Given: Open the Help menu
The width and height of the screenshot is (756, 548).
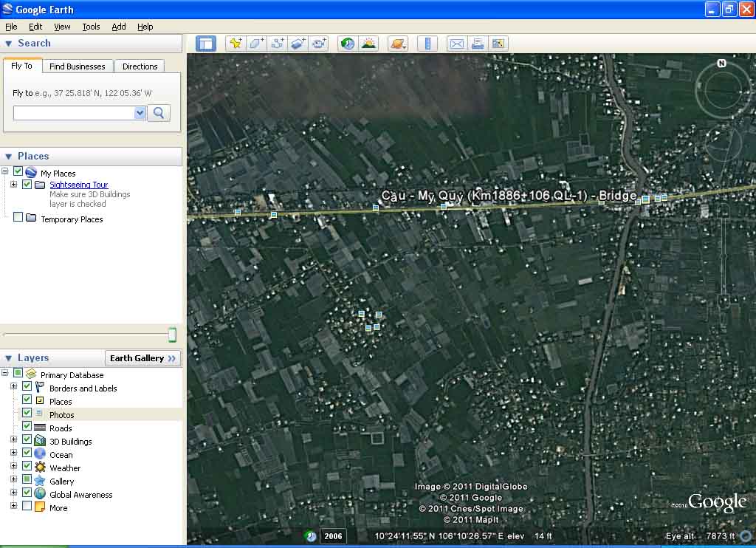Looking at the screenshot, I should 145,27.
